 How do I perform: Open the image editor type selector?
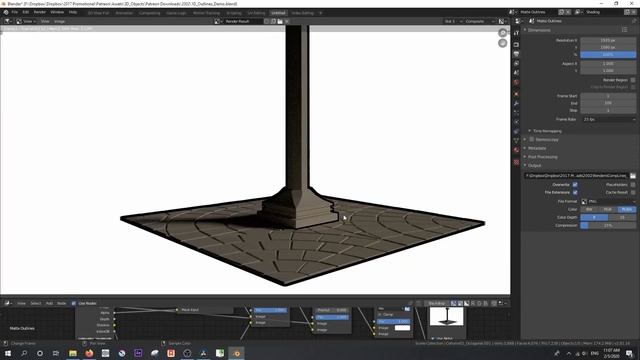coord(8,21)
